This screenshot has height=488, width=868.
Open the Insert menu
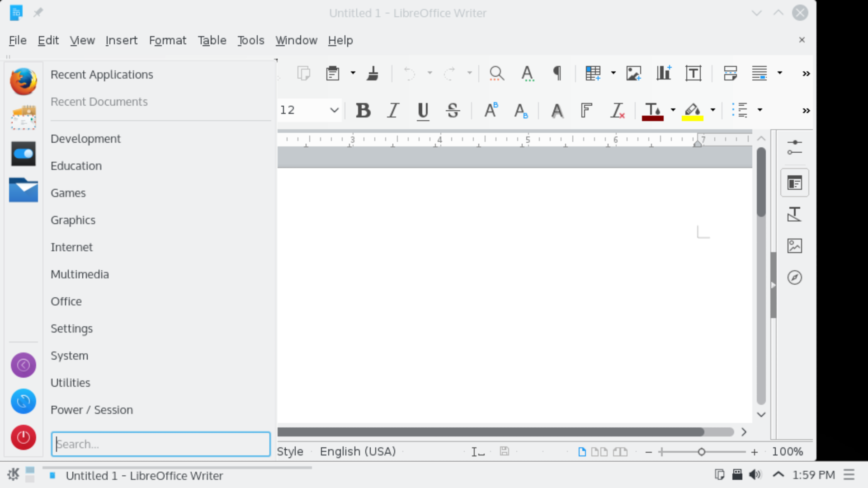click(121, 40)
